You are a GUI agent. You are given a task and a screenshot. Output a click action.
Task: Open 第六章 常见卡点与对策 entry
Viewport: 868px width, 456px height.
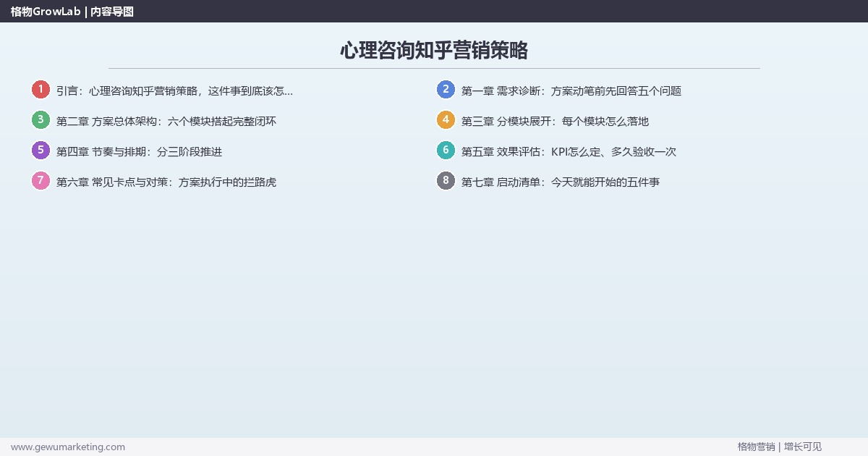(x=166, y=182)
